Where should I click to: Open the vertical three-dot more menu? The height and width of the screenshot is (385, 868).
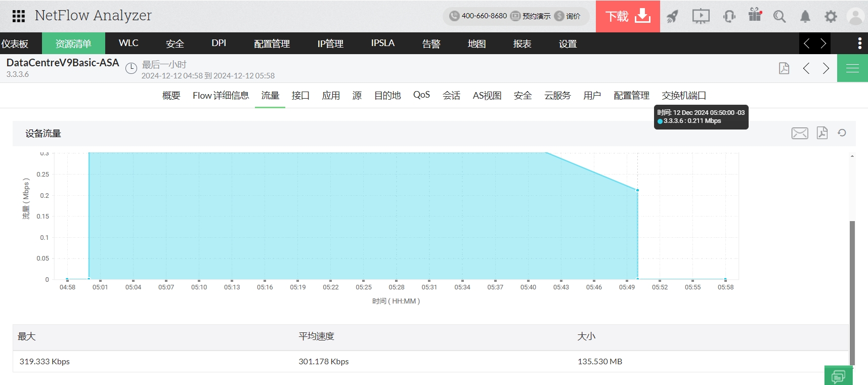[860, 44]
